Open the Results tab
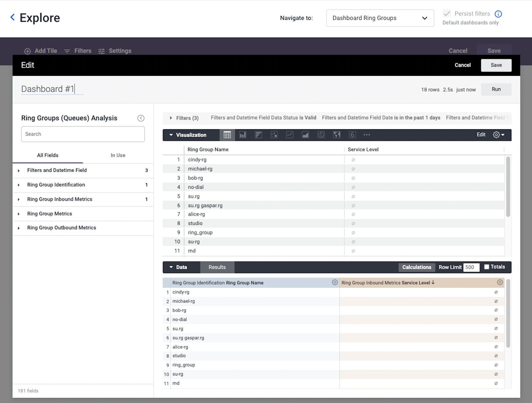Screen dimensions: 532x403 pos(217,267)
